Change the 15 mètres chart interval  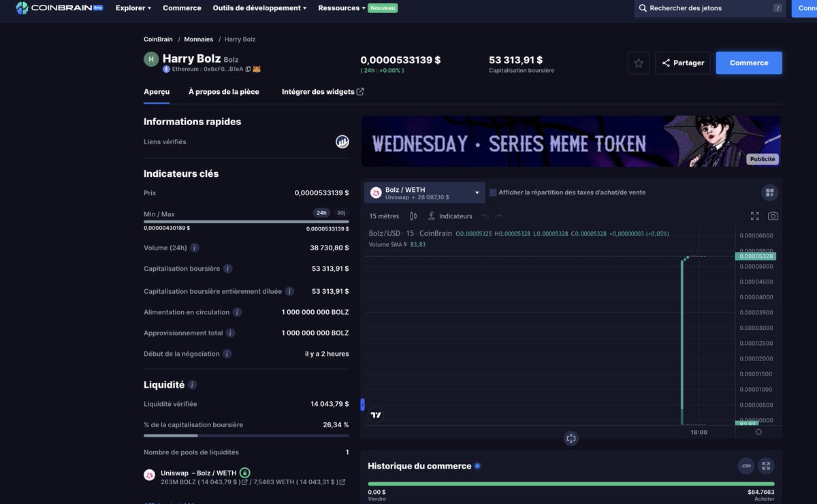pos(384,216)
